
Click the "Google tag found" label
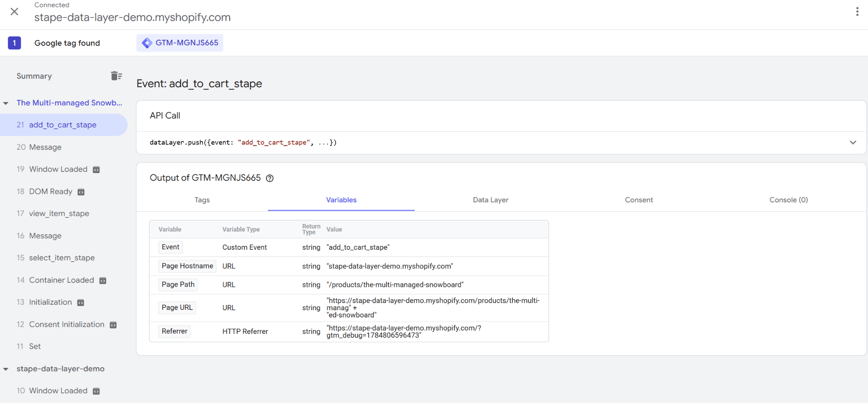(67, 43)
